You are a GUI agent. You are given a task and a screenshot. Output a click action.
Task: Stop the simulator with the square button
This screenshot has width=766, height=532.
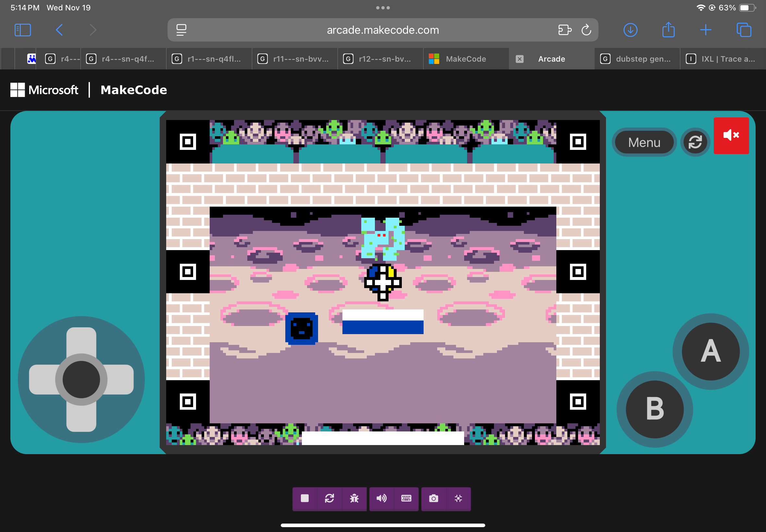304,498
